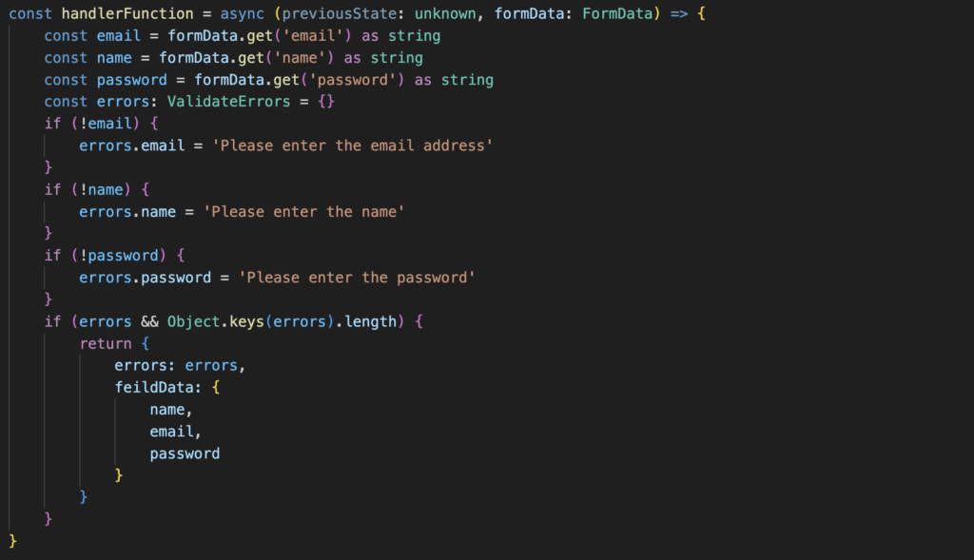Click 'Please enter the password' string

(358, 279)
